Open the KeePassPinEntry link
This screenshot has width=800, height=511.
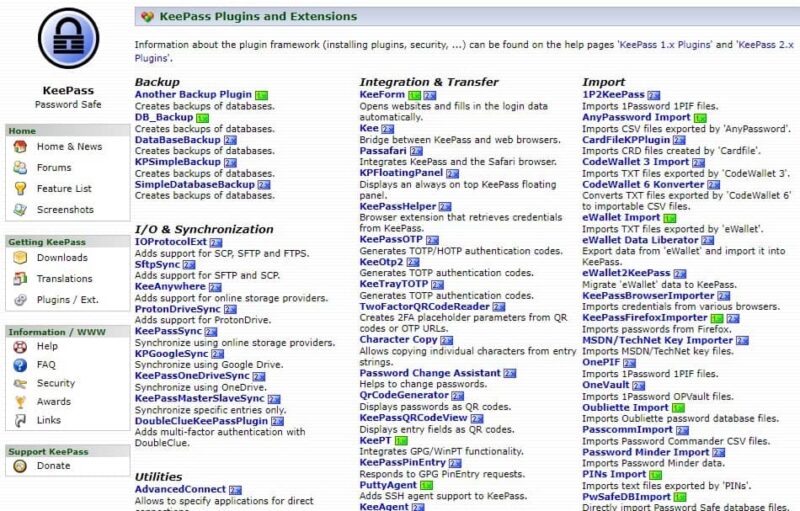point(403,462)
